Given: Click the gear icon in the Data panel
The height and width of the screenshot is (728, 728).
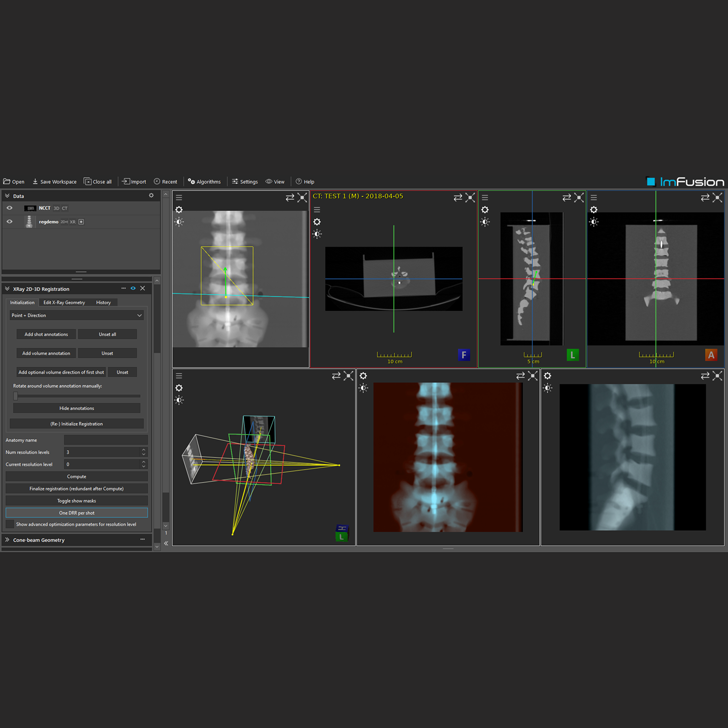Looking at the screenshot, I should [x=151, y=196].
